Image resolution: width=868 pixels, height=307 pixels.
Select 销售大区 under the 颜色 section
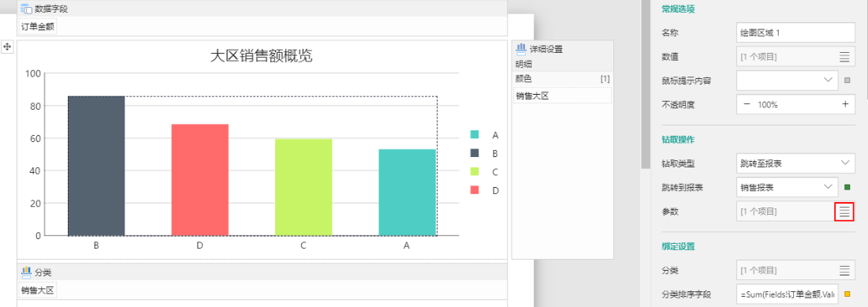tap(562, 95)
